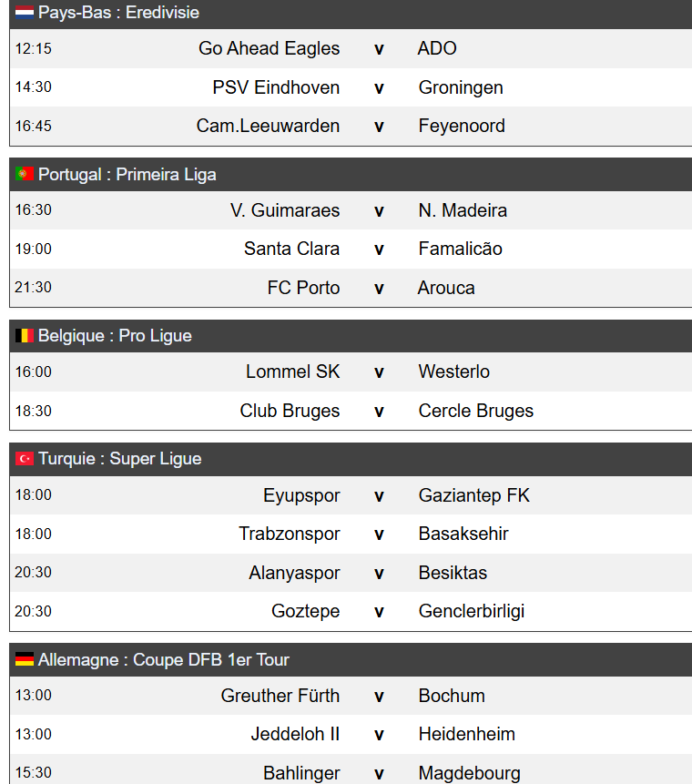Click the Netherlands flag icon
The image size is (692, 784).
(x=25, y=12)
